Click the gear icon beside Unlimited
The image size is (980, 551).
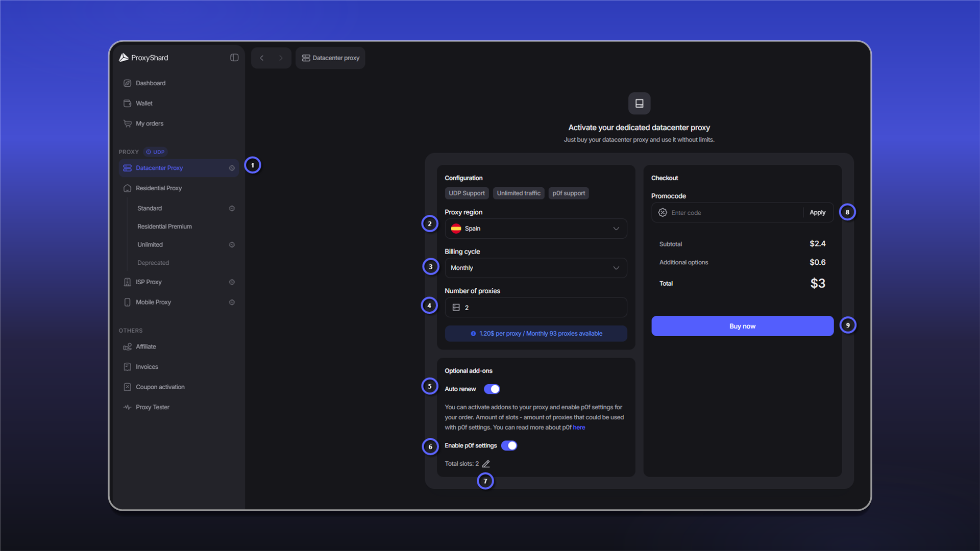tap(232, 245)
